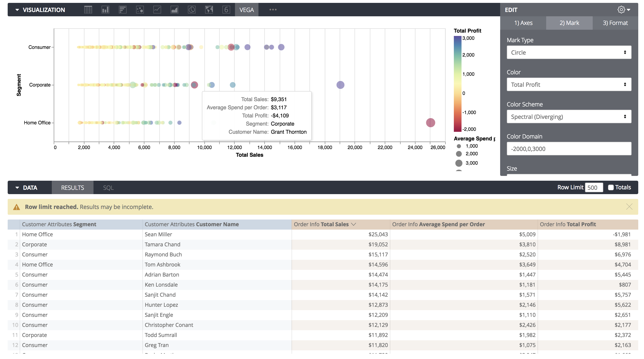This screenshot has width=644, height=359.
Task: Collapse the Visualization section
Action: point(17,10)
